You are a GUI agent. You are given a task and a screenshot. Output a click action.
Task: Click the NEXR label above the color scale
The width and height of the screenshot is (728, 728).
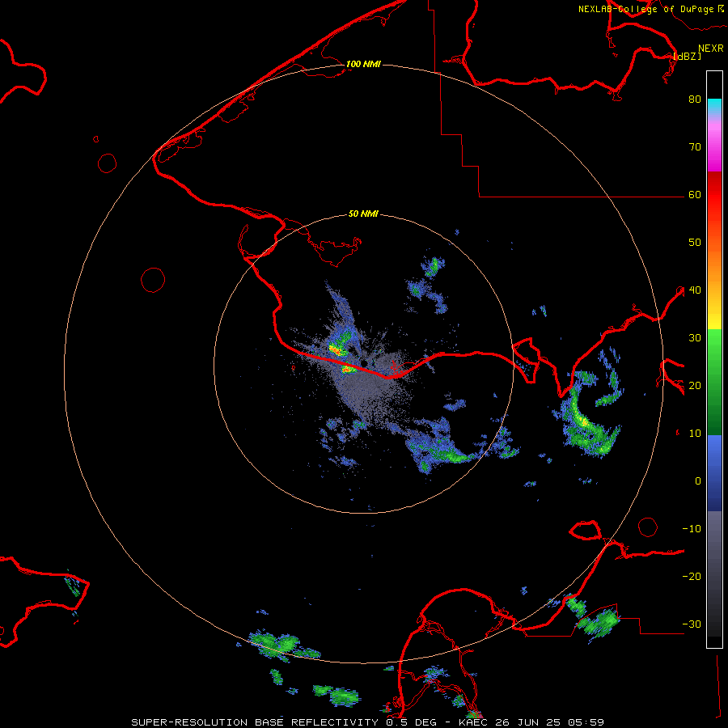click(x=711, y=49)
